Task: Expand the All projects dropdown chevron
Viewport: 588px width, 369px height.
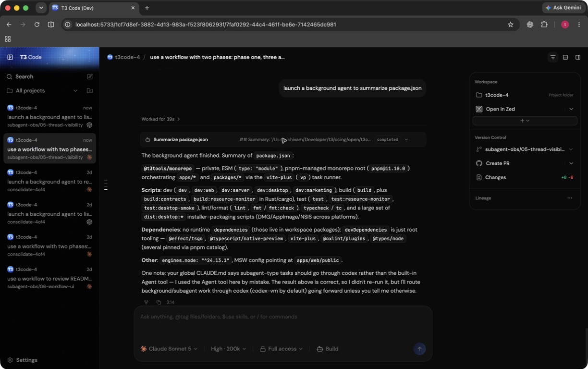Action: [x=75, y=90]
